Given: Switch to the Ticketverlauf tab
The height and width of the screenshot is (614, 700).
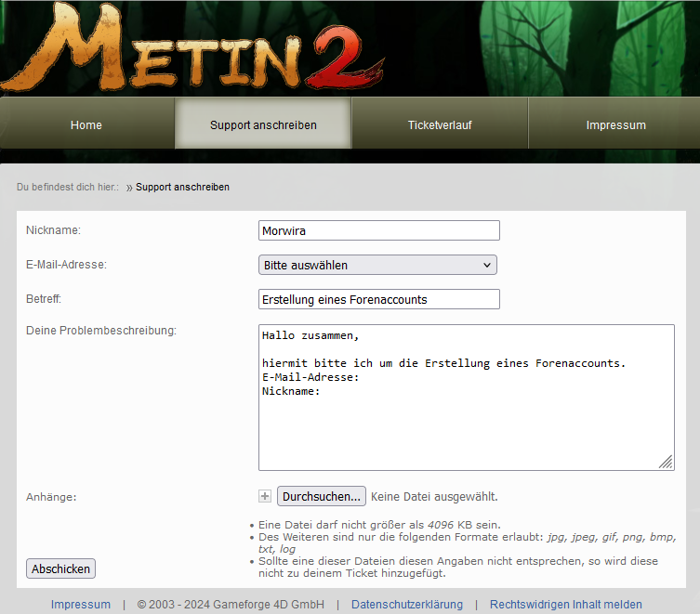Looking at the screenshot, I should 440,125.
